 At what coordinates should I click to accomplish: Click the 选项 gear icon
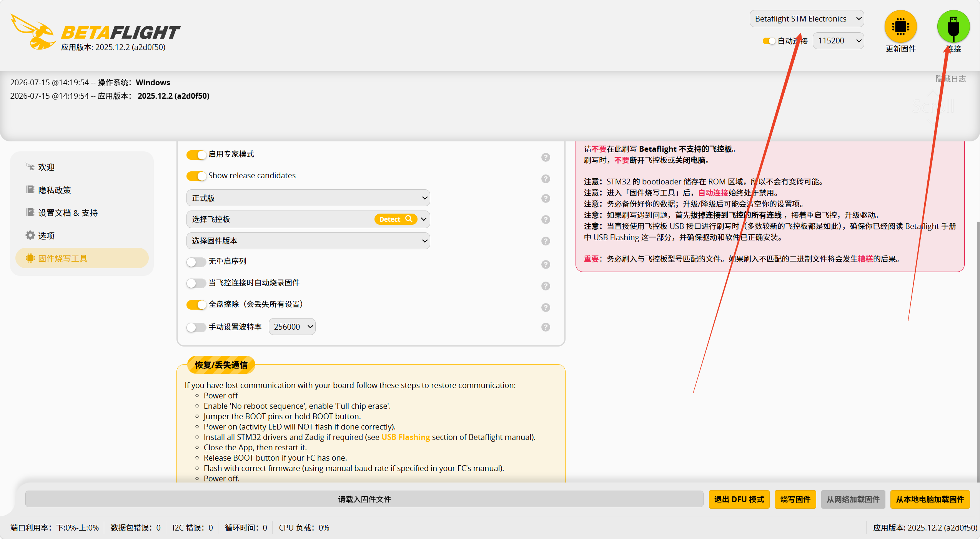[30, 235]
